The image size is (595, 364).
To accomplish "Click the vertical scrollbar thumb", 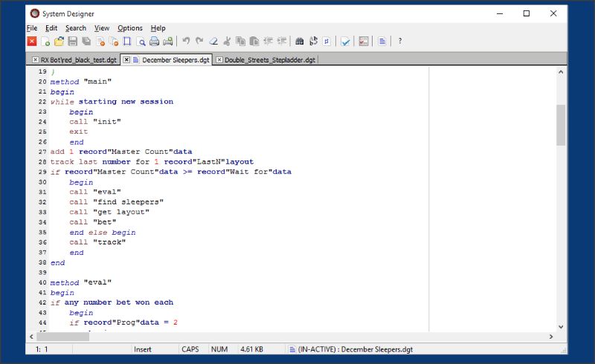I will tap(561, 125).
